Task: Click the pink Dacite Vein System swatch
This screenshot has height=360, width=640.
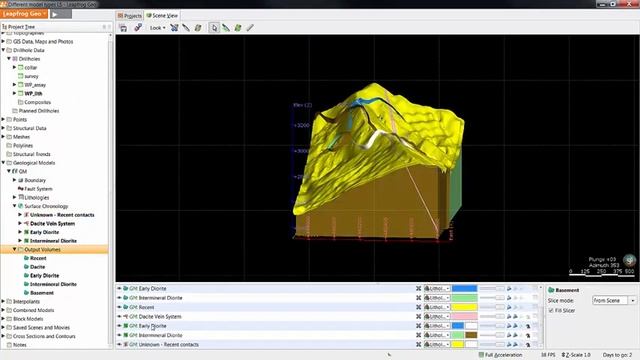Action: click(x=464, y=316)
